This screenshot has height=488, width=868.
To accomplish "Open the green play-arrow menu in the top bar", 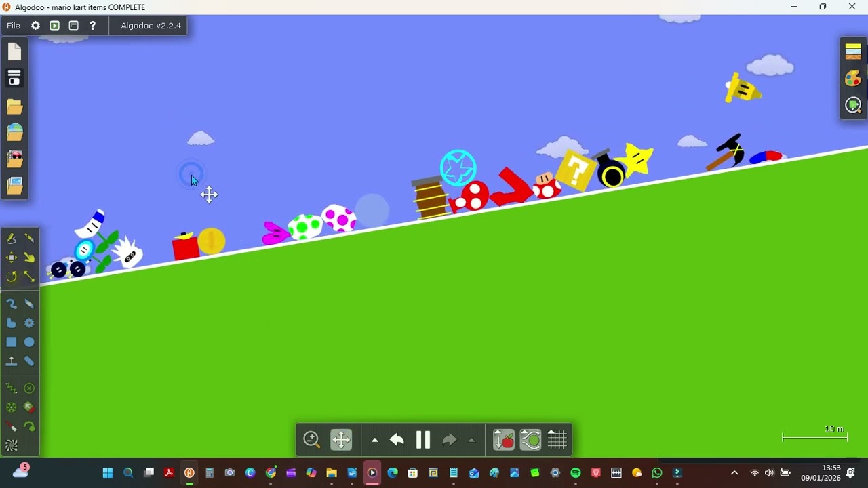I will (x=54, y=26).
